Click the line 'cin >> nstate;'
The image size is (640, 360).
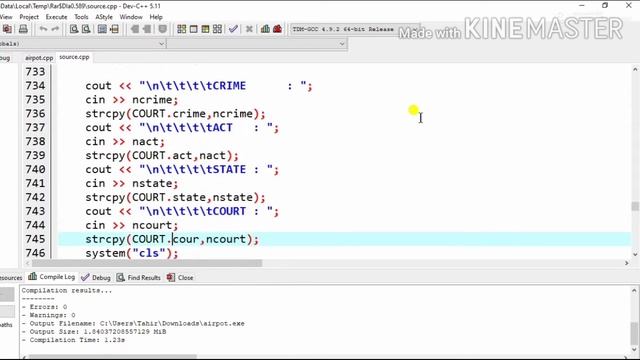(131, 183)
